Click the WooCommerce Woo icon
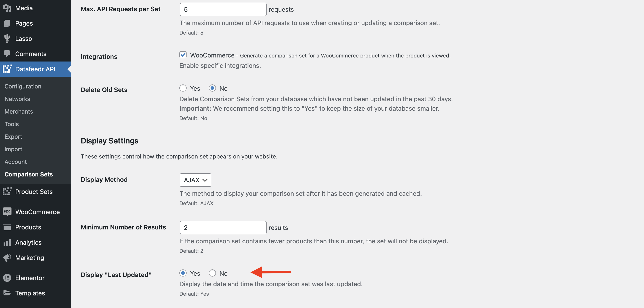 [7, 212]
